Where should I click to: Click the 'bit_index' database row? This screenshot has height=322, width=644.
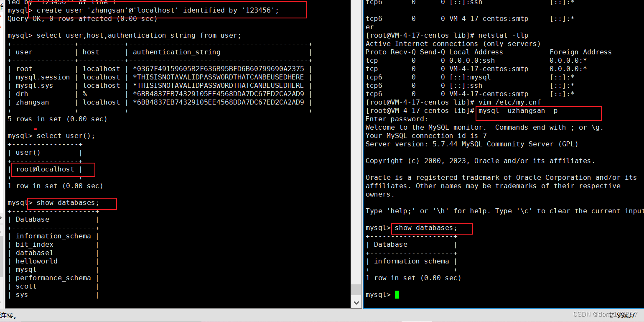click(x=34, y=245)
